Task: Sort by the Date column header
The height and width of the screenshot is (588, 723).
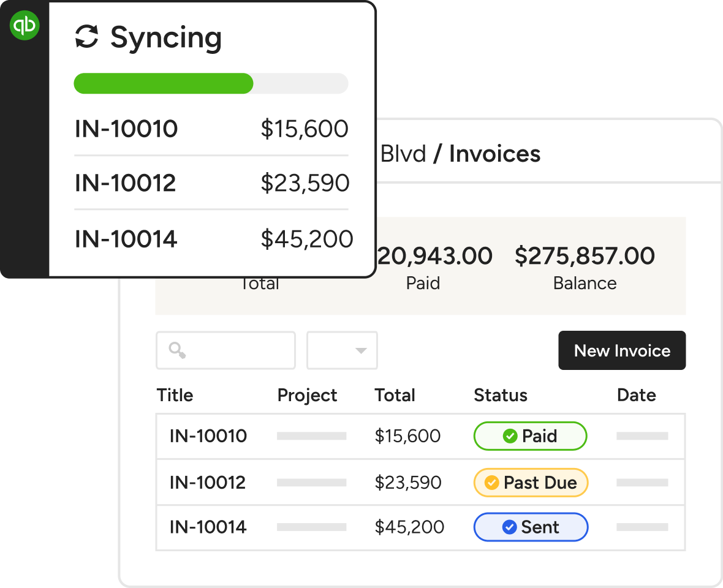Action: (636, 396)
